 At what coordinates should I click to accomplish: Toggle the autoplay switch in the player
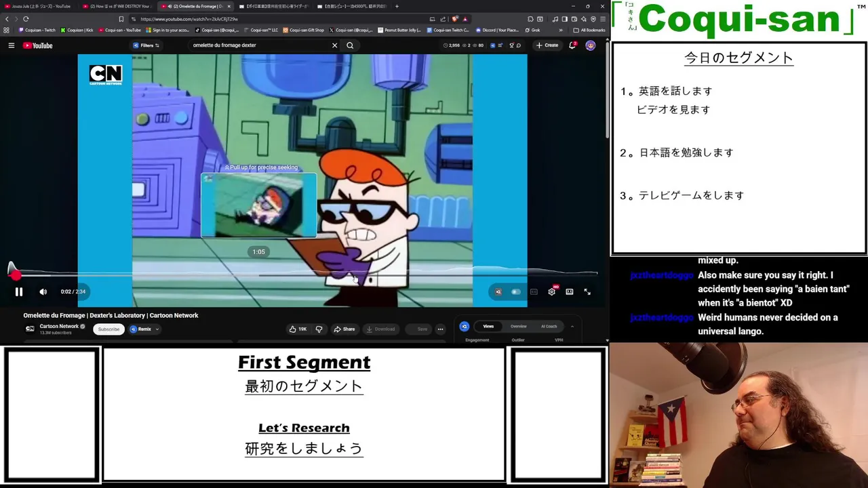[x=516, y=291]
